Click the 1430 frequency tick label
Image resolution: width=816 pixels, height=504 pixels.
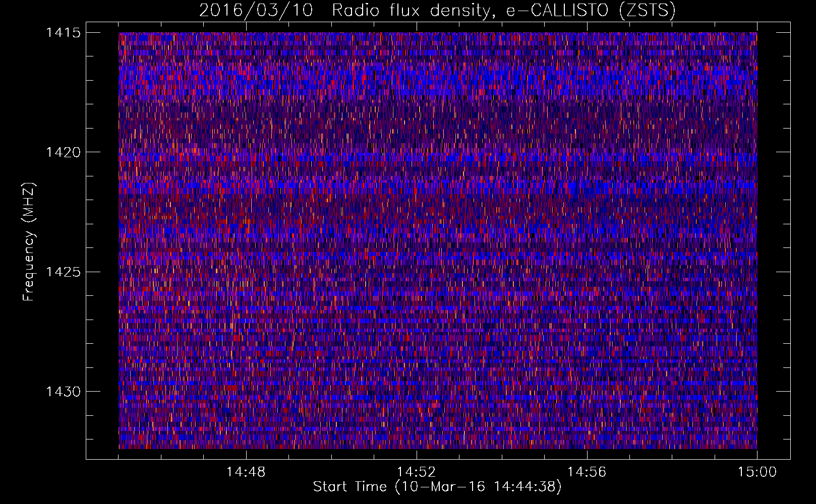(x=63, y=392)
